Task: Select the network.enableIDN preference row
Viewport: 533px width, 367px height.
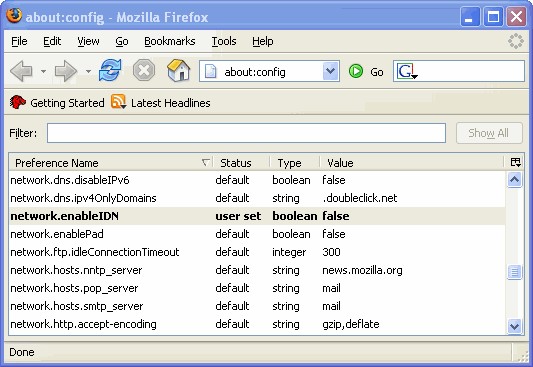Action: point(257,216)
